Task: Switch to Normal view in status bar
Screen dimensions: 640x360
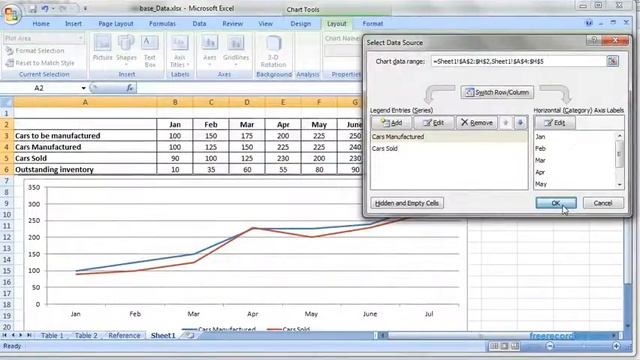Action: [x=494, y=346]
